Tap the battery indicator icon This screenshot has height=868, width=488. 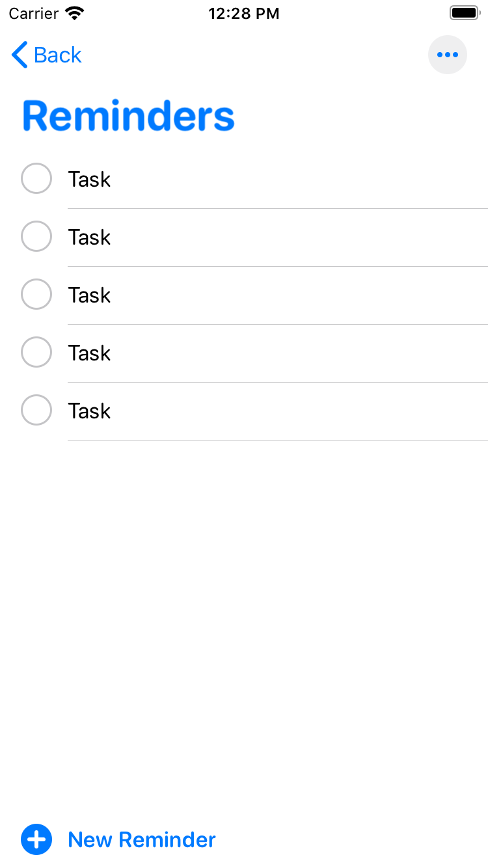465,13
